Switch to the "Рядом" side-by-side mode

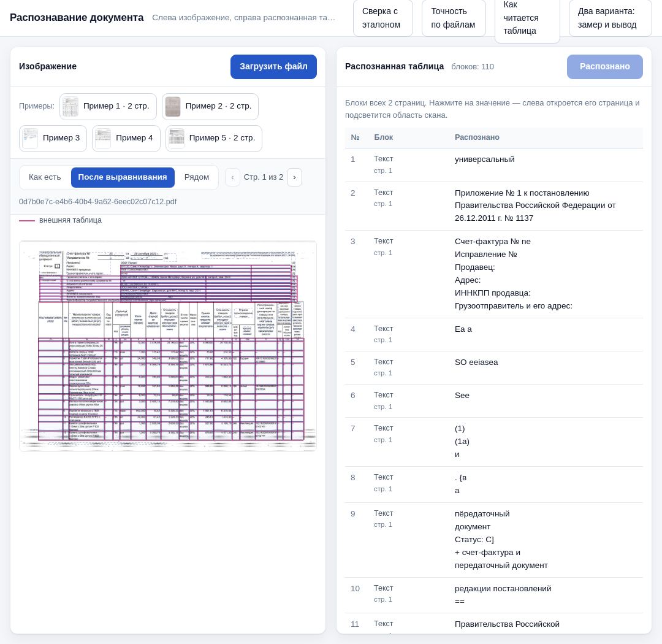coord(197,177)
